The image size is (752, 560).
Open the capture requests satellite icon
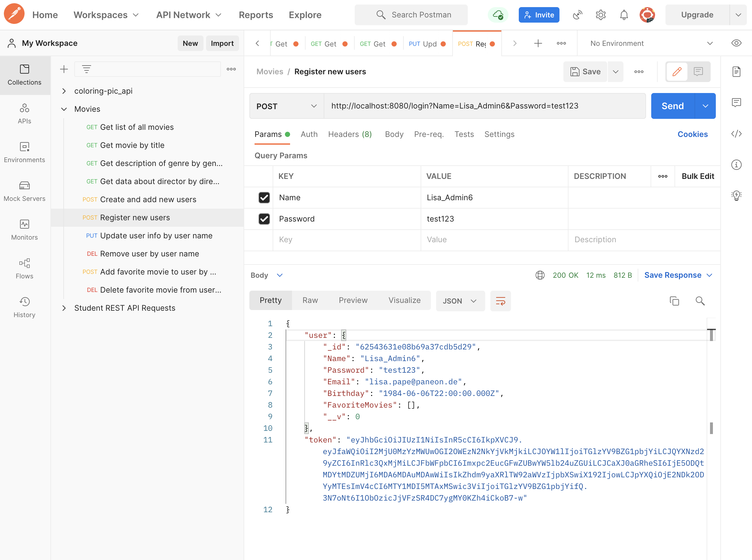pyautogui.click(x=577, y=15)
